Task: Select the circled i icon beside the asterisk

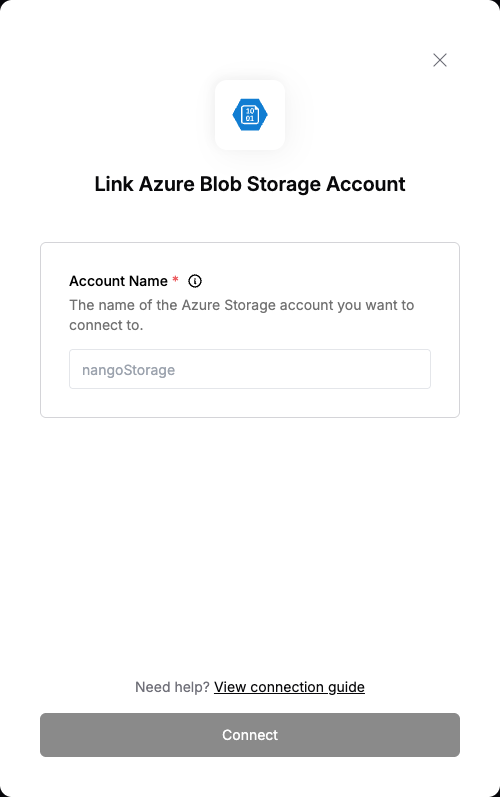Action: point(195,281)
